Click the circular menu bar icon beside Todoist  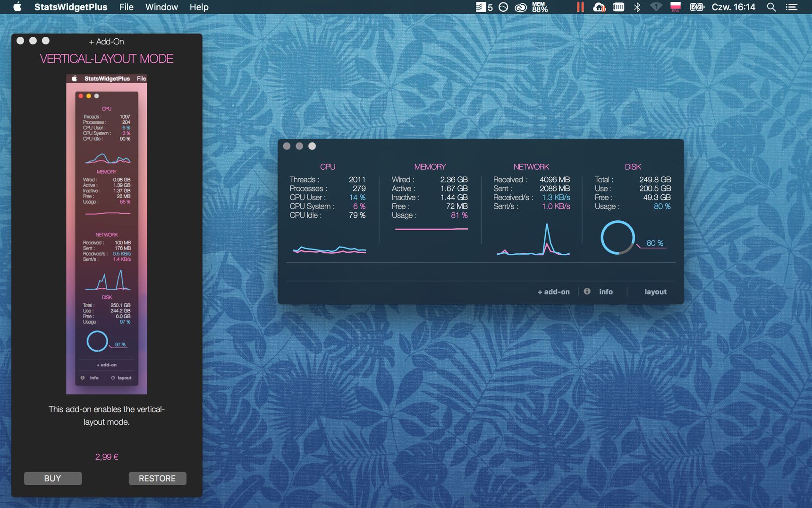504,7
